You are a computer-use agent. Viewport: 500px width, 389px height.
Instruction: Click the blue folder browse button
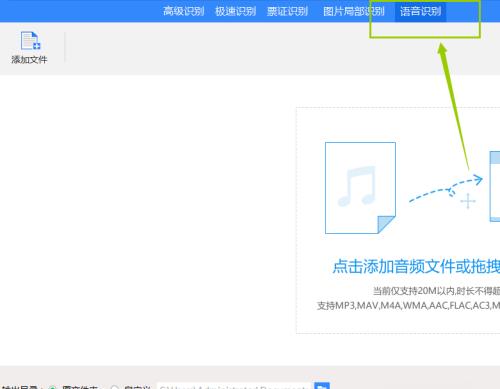pos(322,386)
